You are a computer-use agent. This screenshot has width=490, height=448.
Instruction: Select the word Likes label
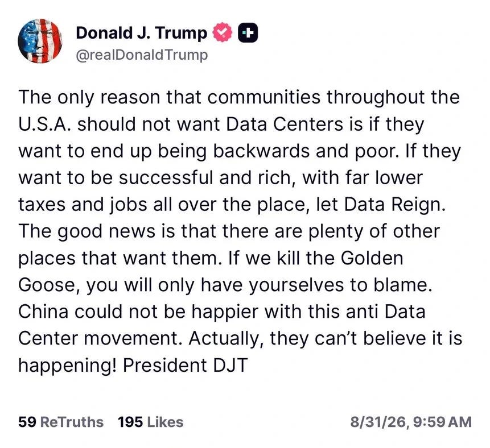click(165, 422)
